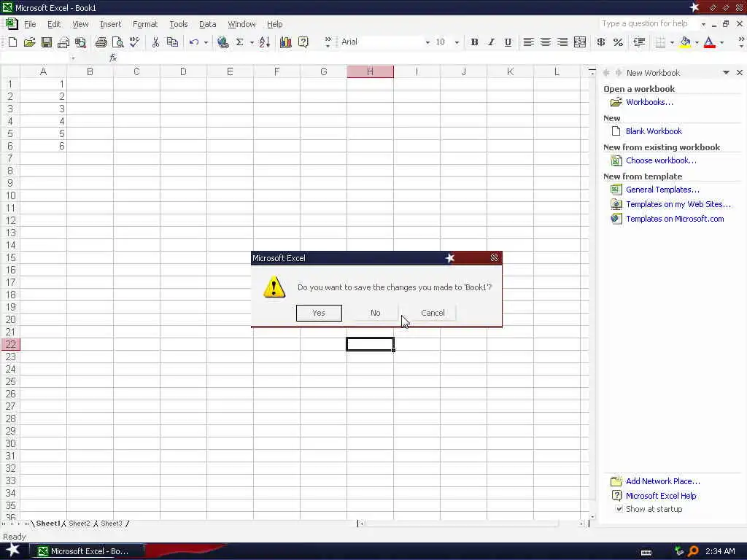The height and width of the screenshot is (560, 747).
Task: Apply the yellow Fill Color bucket
Action: tap(685, 42)
